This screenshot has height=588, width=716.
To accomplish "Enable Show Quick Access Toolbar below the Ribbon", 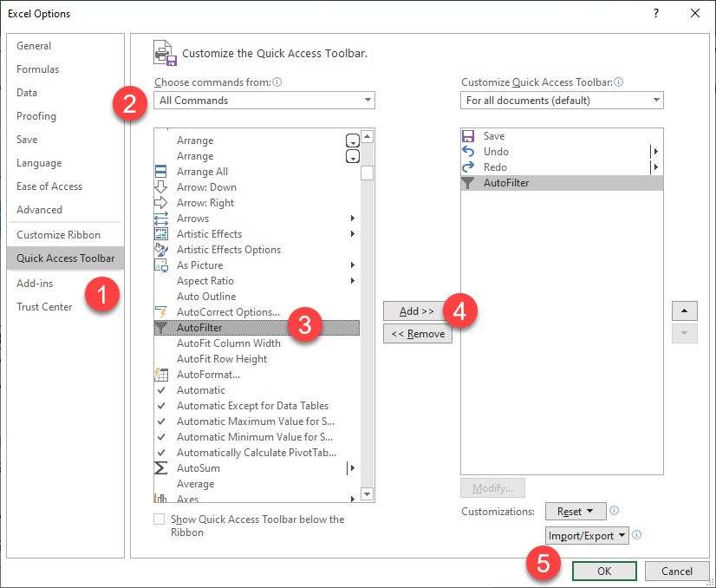I will pyautogui.click(x=159, y=519).
